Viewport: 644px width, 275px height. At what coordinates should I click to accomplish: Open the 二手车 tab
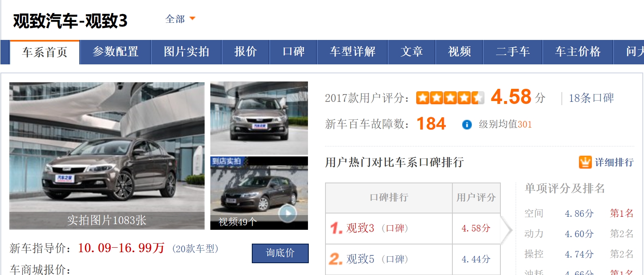click(x=513, y=52)
